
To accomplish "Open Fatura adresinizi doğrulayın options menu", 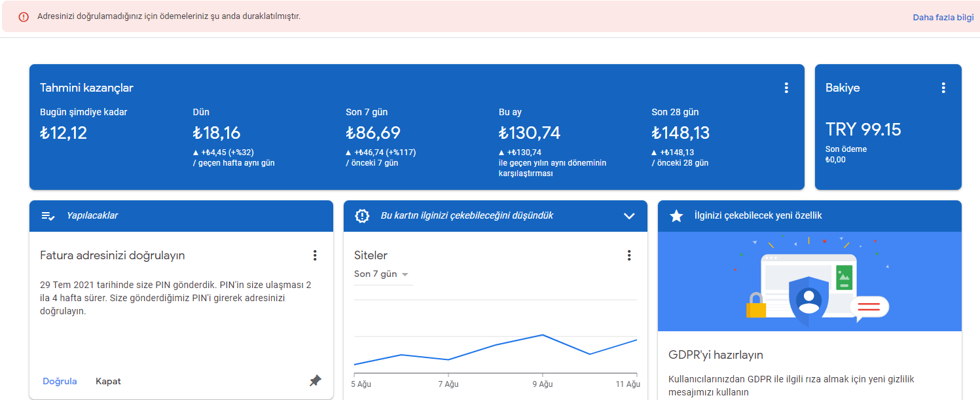I will point(315,255).
